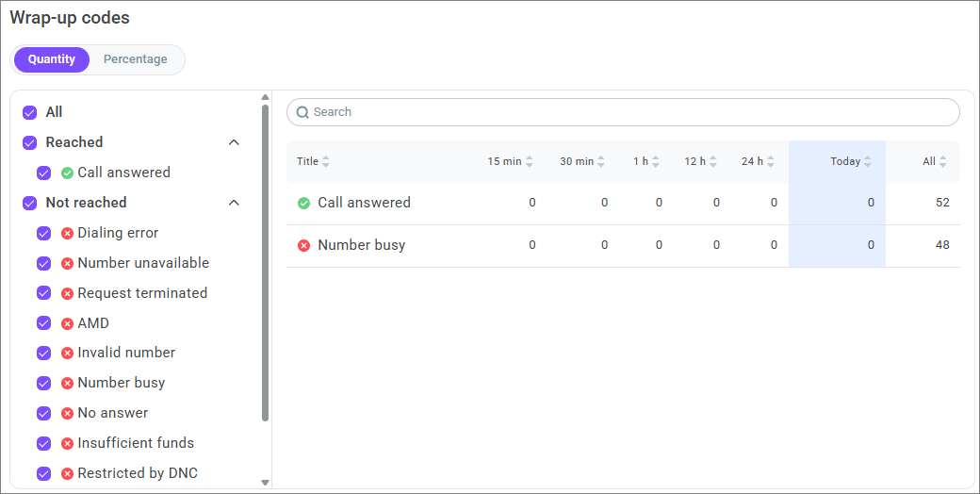Click green check icon in Call answered table row

click(x=303, y=204)
